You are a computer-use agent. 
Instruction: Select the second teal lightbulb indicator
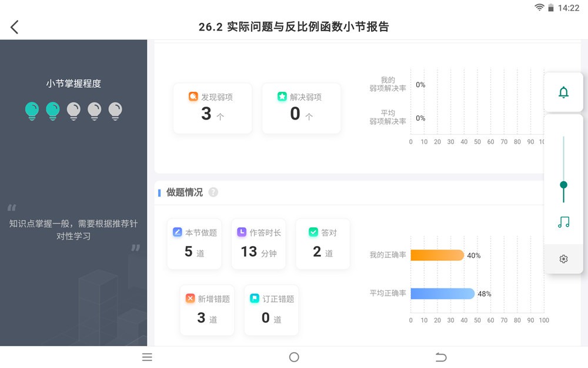coord(52,111)
